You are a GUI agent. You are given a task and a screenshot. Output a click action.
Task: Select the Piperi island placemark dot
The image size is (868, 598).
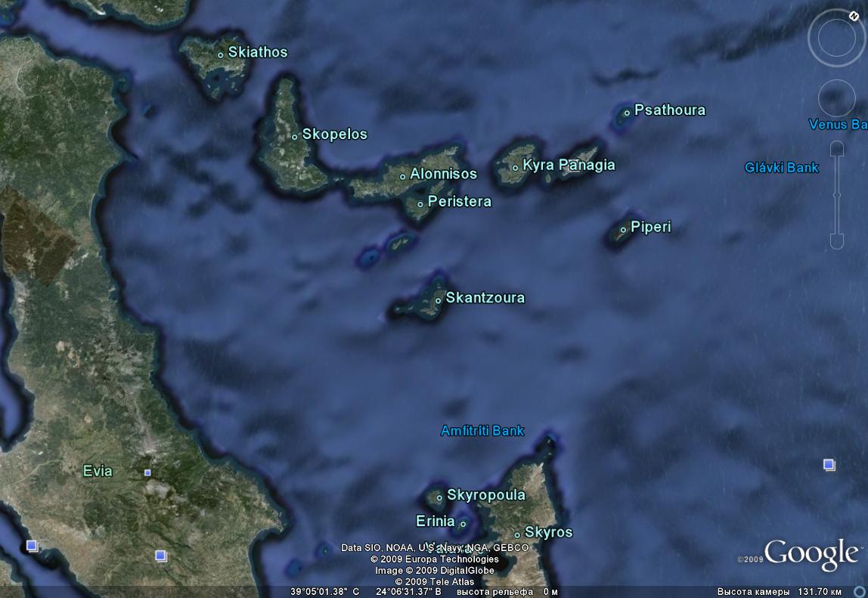click(624, 229)
